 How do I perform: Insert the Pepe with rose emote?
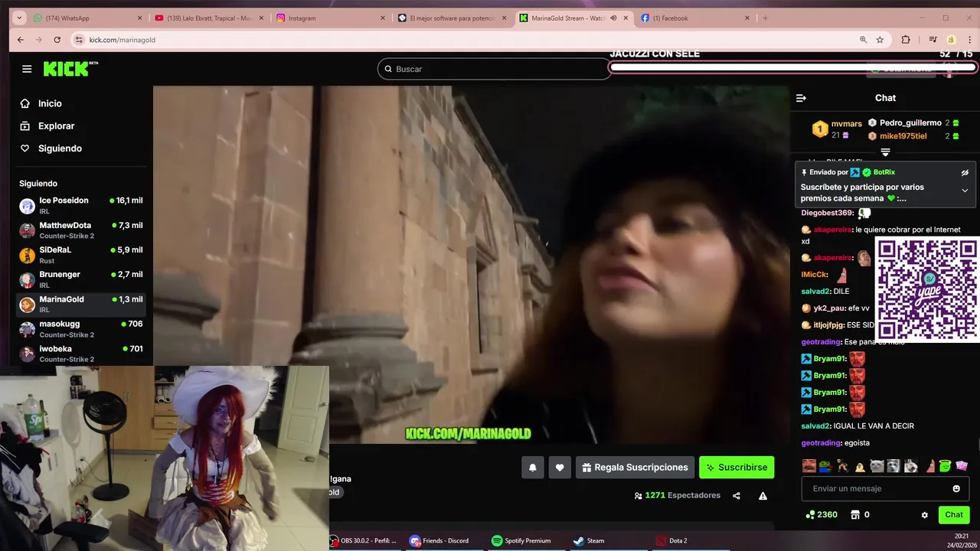(825, 466)
